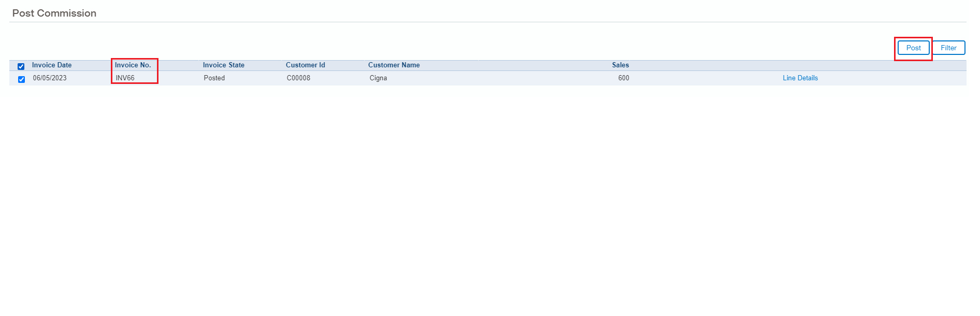Click the Post button
Image resolution: width=980 pixels, height=316 pixels.
[913, 48]
